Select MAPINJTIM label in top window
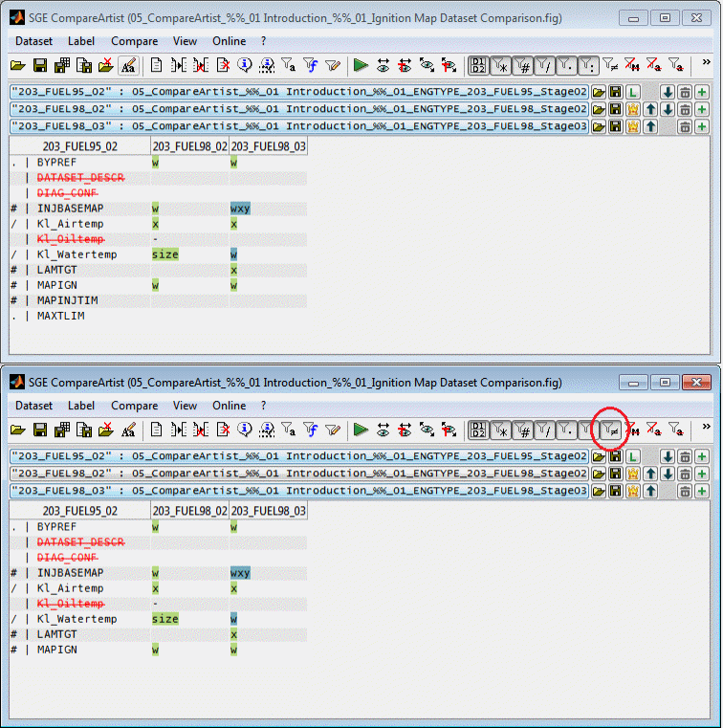 tap(67, 300)
